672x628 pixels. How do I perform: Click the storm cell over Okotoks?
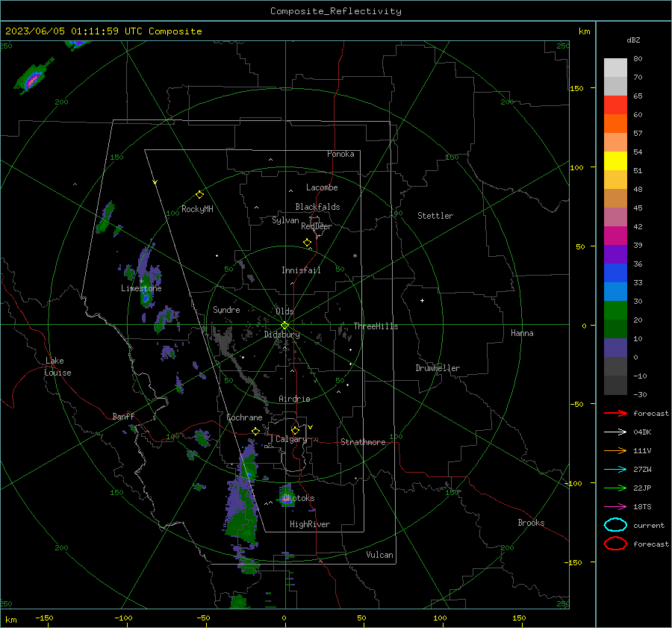coord(287,497)
